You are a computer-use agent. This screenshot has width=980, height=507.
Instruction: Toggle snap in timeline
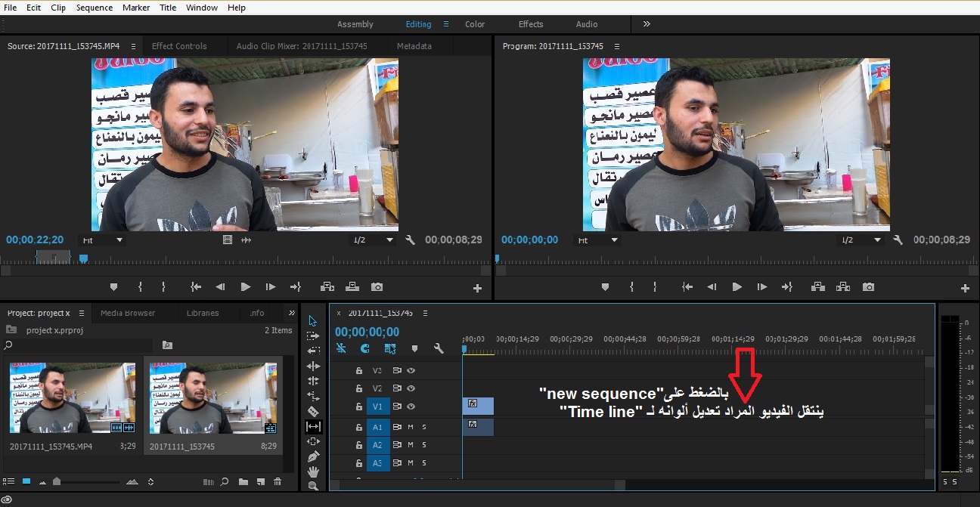[x=365, y=348]
